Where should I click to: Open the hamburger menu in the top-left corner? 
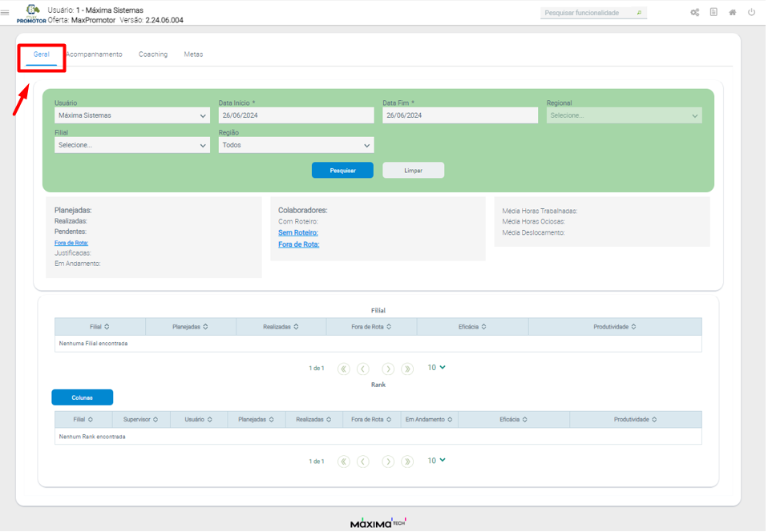click(6, 13)
